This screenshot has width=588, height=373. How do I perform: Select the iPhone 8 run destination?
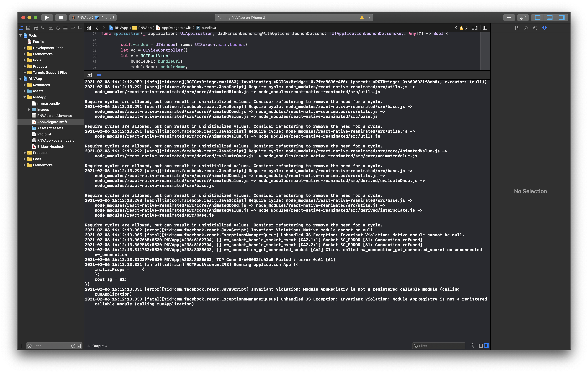pos(105,18)
